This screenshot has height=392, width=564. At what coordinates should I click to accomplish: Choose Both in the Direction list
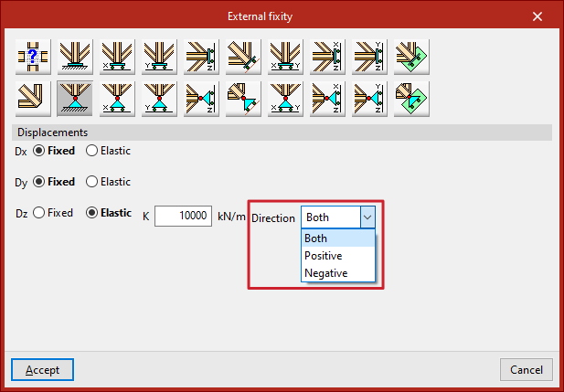click(x=338, y=238)
